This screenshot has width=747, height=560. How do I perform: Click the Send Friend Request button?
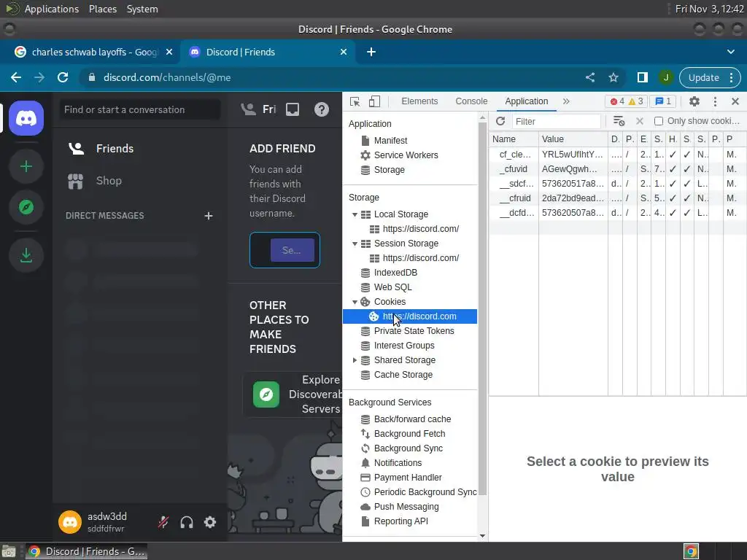(x=292, y=250)
